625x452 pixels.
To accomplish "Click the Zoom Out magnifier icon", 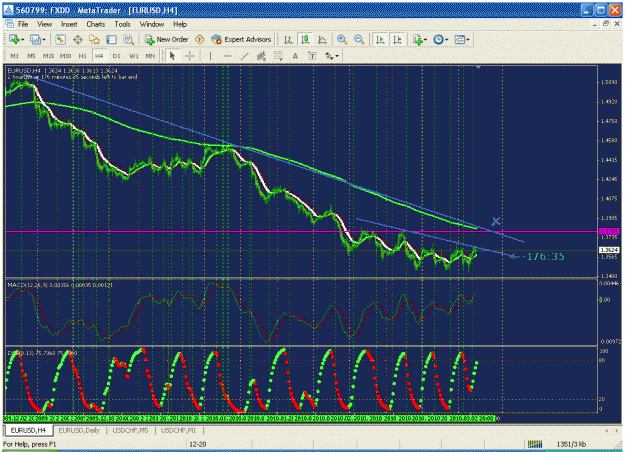I will (359, 39).
